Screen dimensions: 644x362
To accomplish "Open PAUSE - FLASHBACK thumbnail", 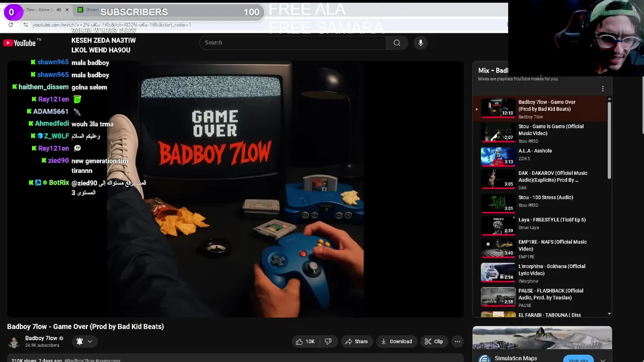I will point(498,296).
